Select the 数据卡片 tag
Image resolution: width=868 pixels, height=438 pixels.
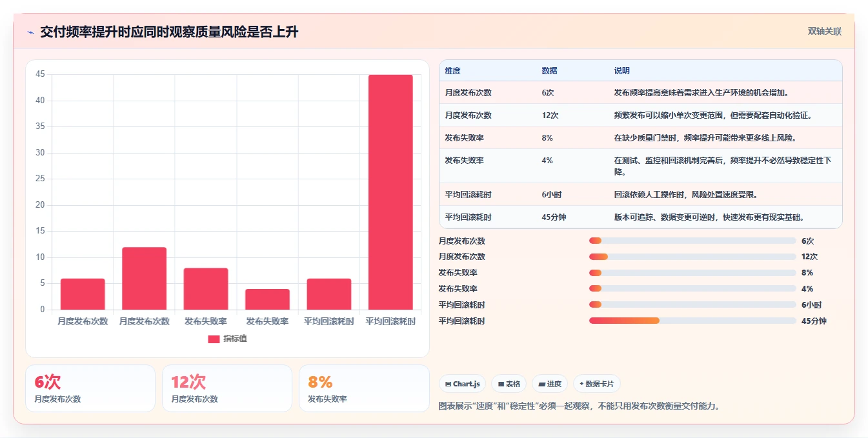(x=597, y=384)
